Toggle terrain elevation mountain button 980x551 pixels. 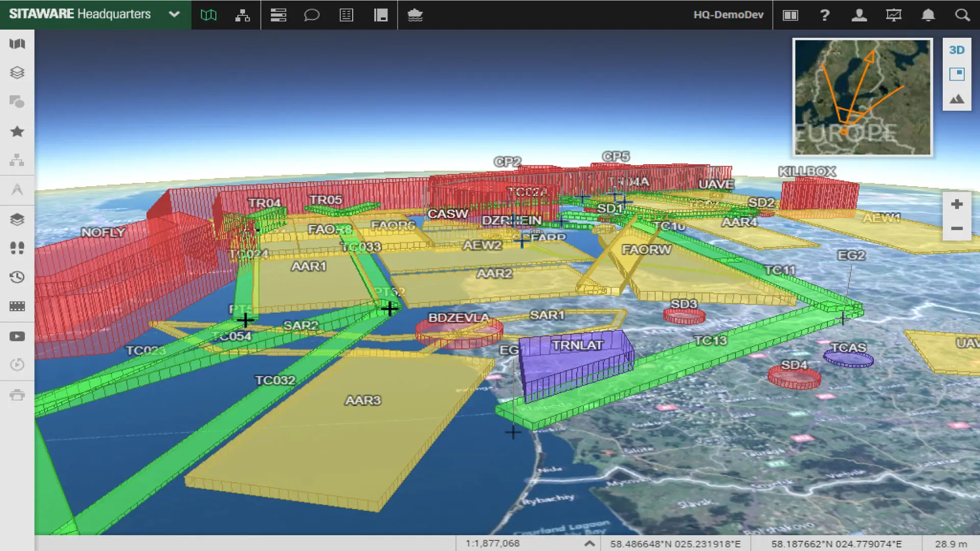pos(957,99)
